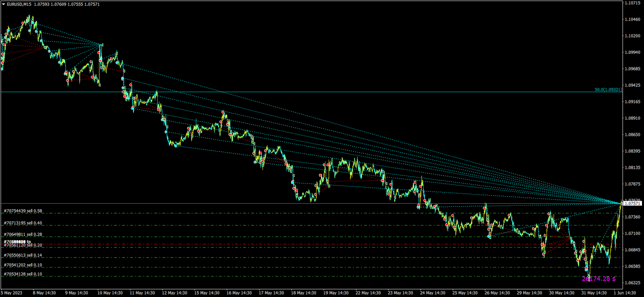Select the red take-profit 'tp' line label
This screenshot has width=644, height=297.
click(x=17, y=242)
